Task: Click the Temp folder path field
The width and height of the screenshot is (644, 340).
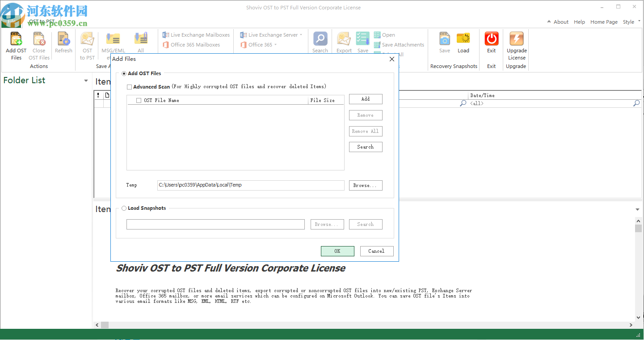Action: pos(251,185)
